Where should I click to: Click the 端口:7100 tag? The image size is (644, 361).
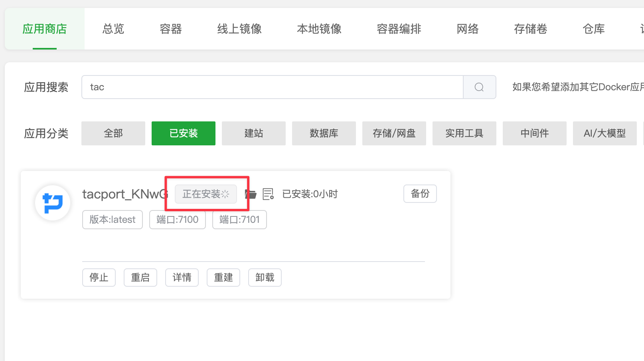[178, 220]
